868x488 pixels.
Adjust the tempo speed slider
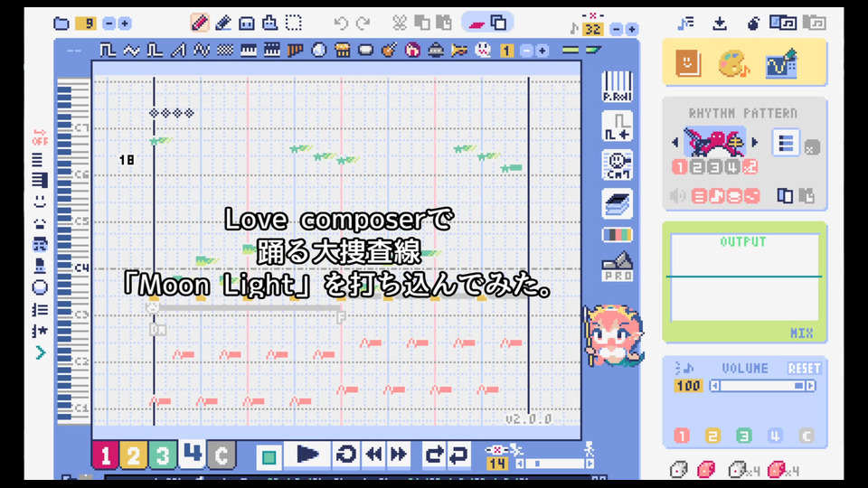click(554, 463)
